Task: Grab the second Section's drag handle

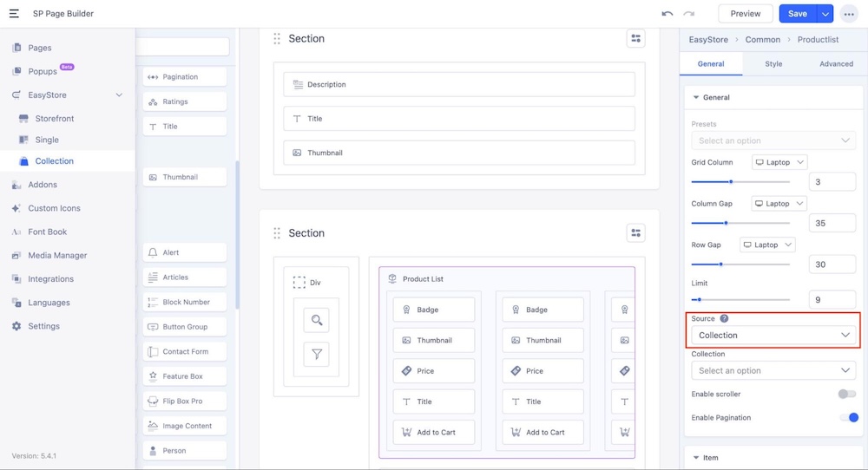Action: (x=277, y=233)
